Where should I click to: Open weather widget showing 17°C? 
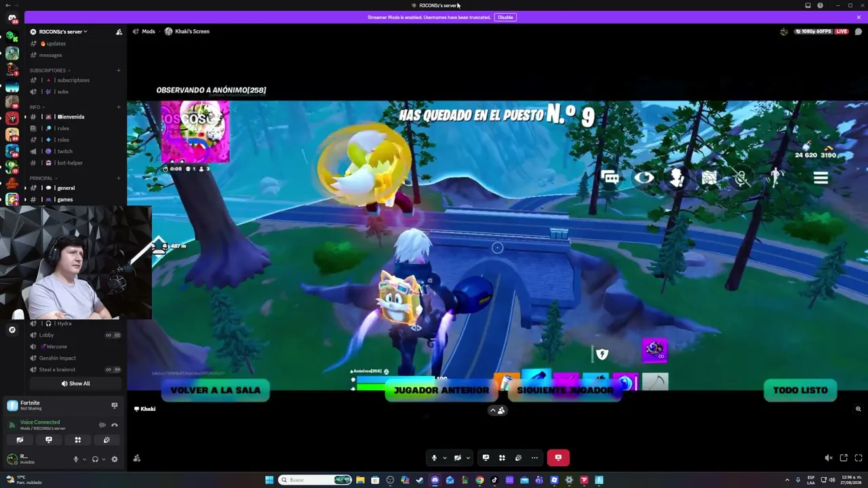pos(24,480)
